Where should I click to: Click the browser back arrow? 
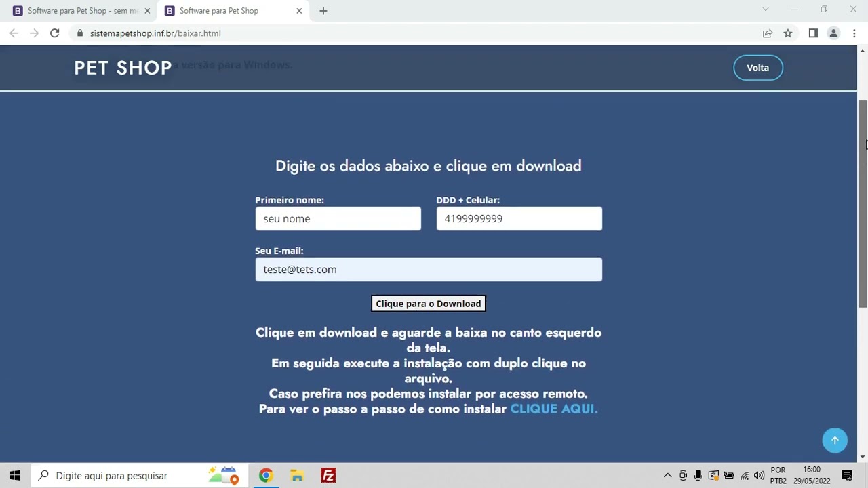click(14, 33)
